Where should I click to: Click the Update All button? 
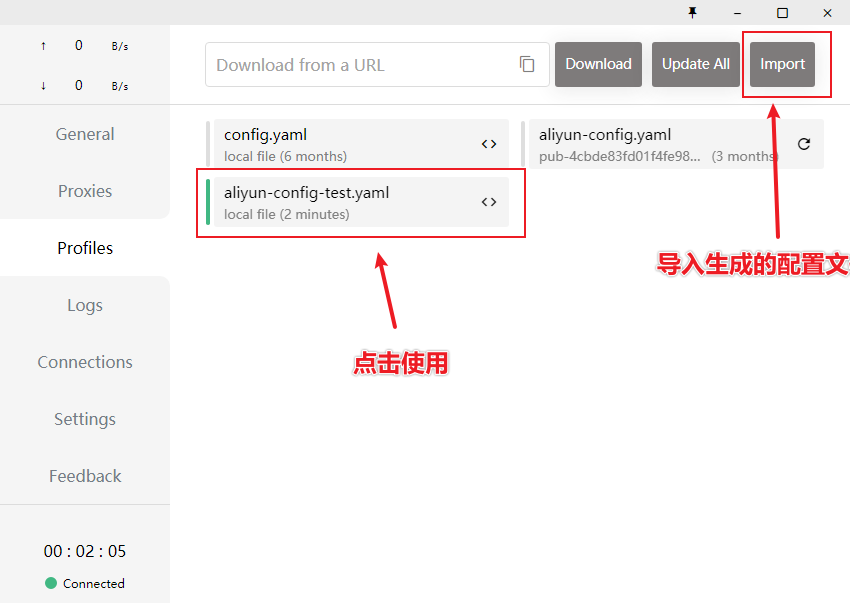[695, 64]
